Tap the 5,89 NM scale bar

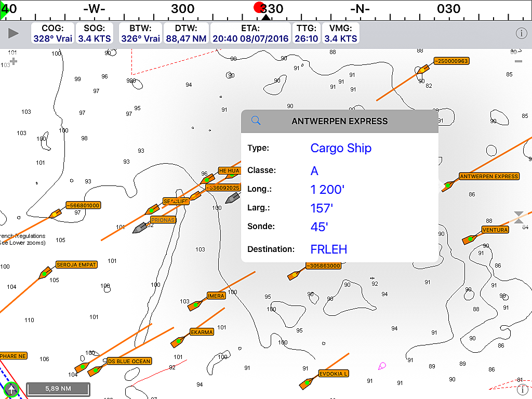click(x=58, y=389)
